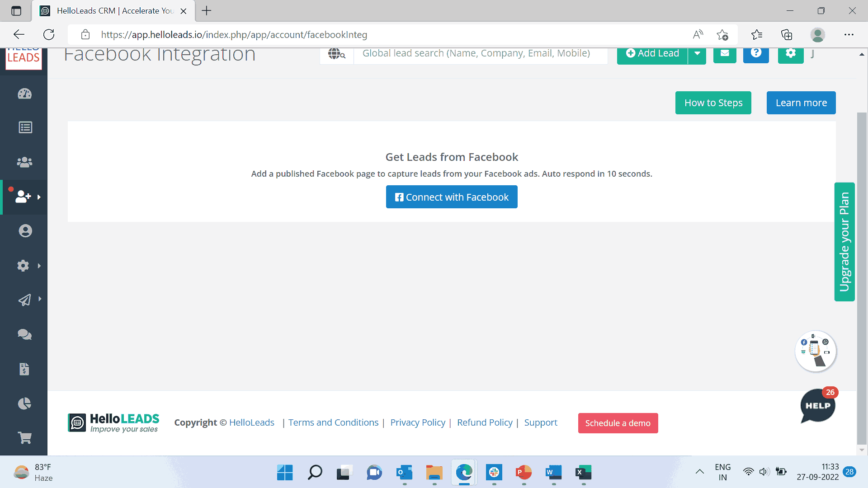868x488 pixels.
Task: Open the dashboard speedometer icon in sidebar
Action: tap(25, 94)
